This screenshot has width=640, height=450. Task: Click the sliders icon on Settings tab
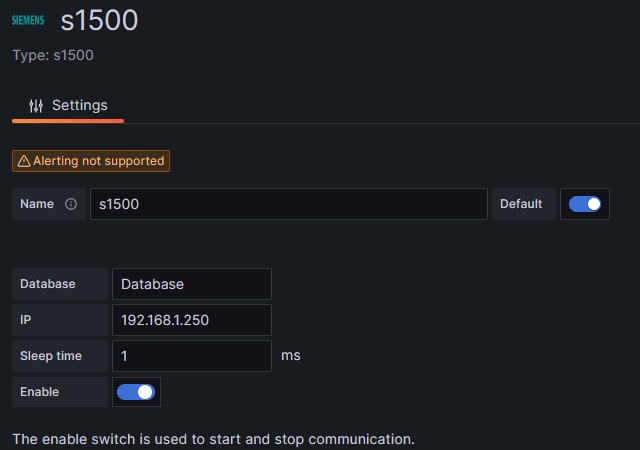36,105
